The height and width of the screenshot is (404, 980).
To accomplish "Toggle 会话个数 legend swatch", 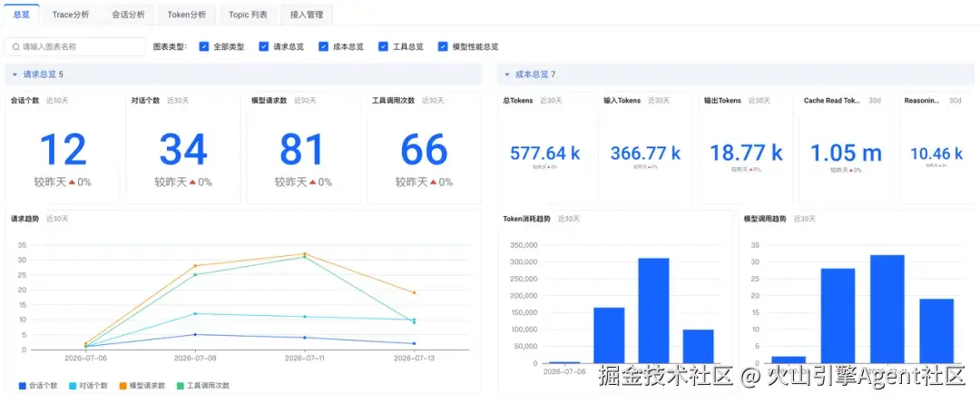I will coord(23,386).
